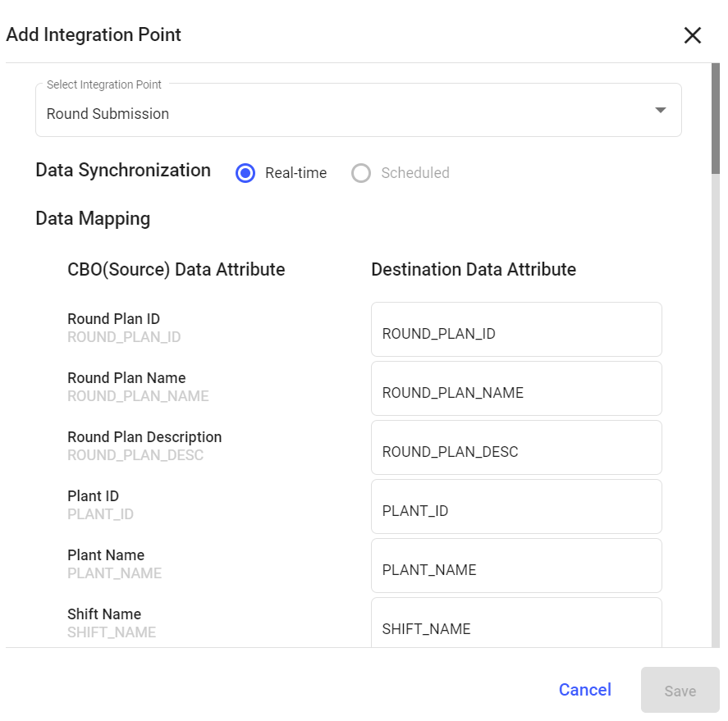The image size is (728, 721).
Task: Click the Plant Name source attribute label
Action: click(x=106, y=555)
